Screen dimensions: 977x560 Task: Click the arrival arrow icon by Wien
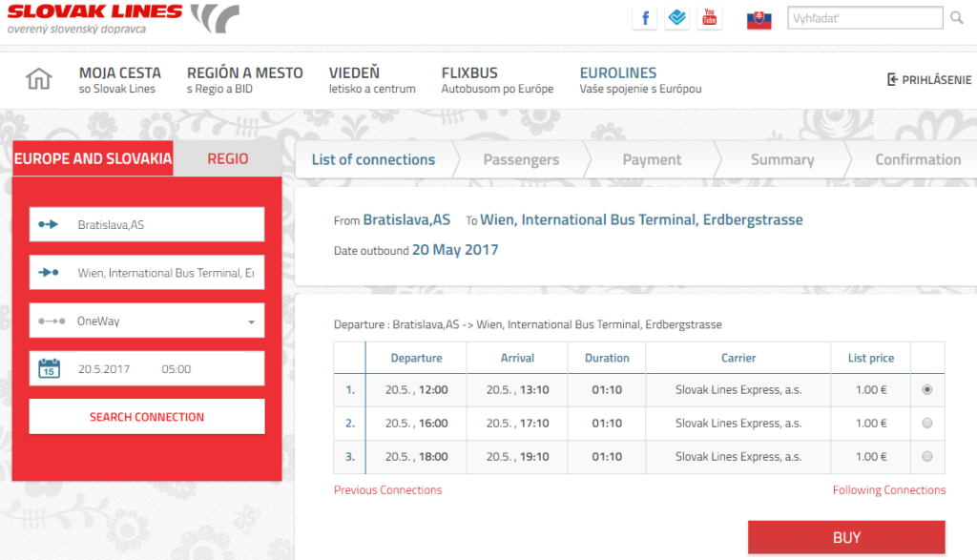tap(48, 272)
